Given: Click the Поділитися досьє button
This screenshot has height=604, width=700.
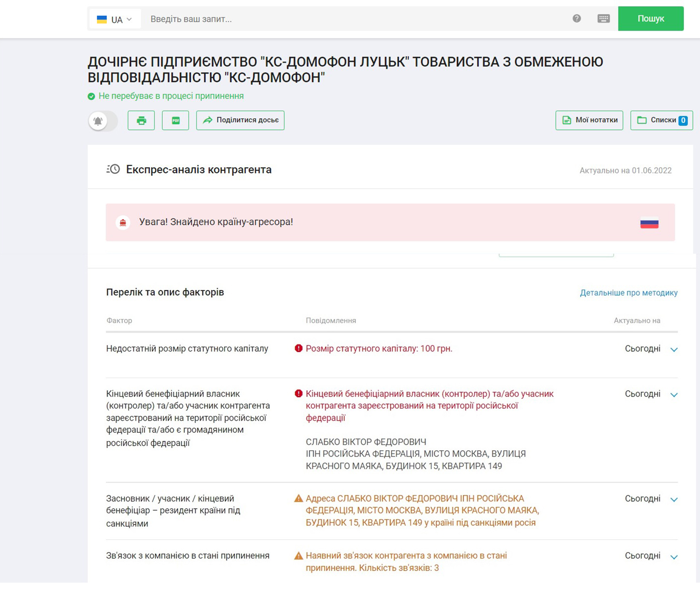Looking at the screenshot, I should click(x=240, y=120).
